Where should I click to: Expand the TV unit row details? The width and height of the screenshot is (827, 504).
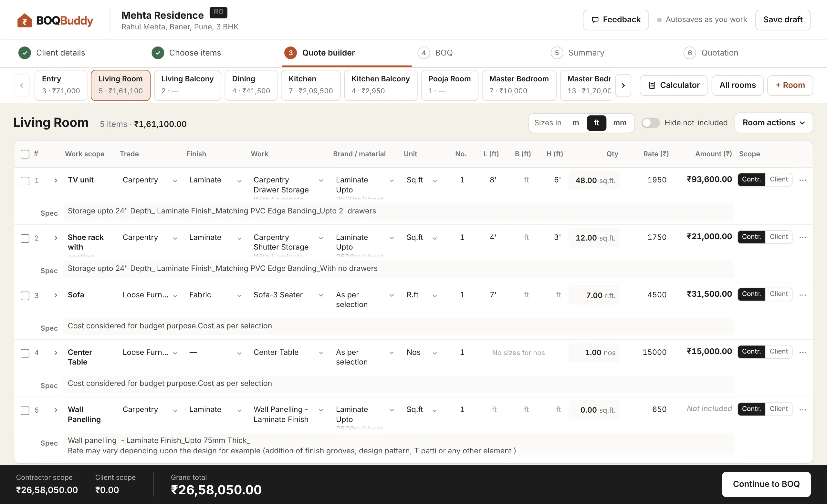(x=56, y=180)
